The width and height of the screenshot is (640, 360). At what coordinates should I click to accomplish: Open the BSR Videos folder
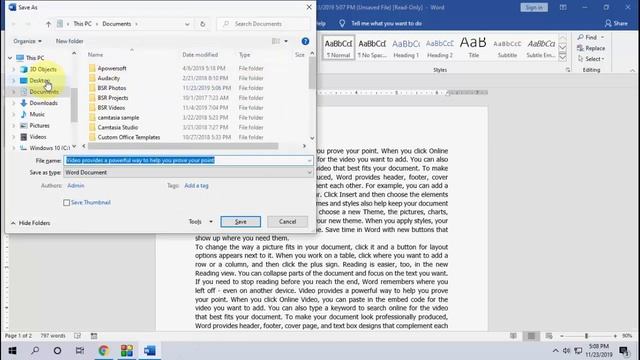coord(111,107)
